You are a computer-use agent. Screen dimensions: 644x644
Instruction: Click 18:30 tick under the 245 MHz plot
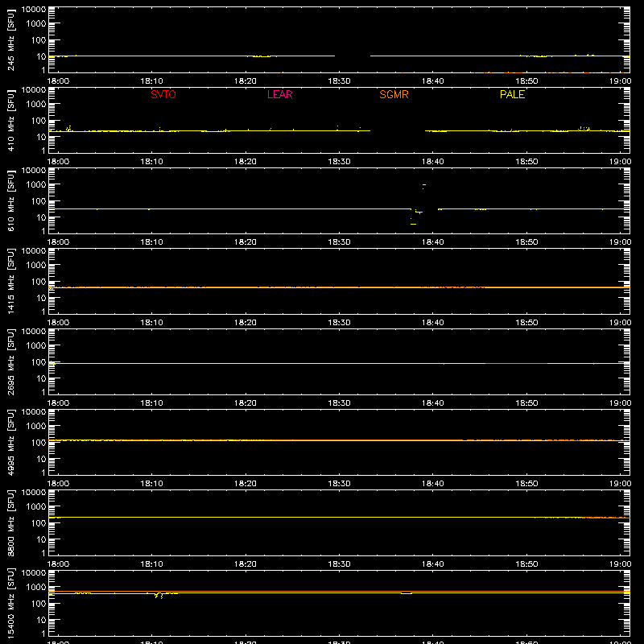pos(339,81)
